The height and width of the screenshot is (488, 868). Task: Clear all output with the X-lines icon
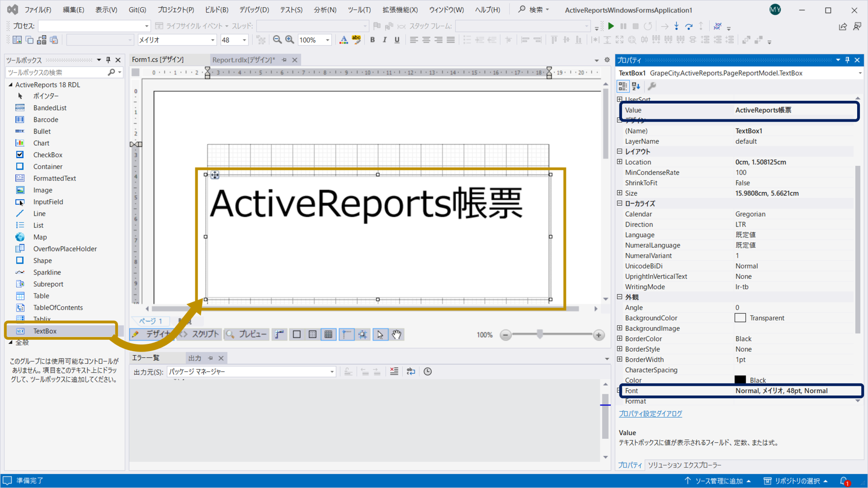(x=394, y=371)
